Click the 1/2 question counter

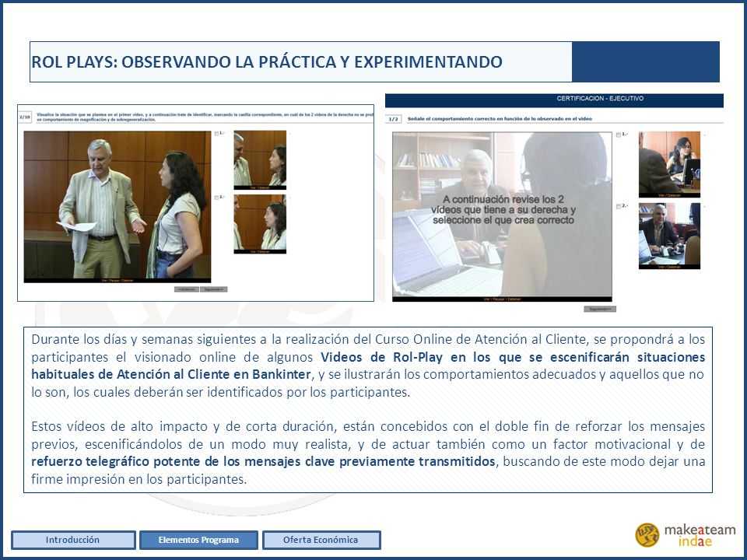pos(394,118)
